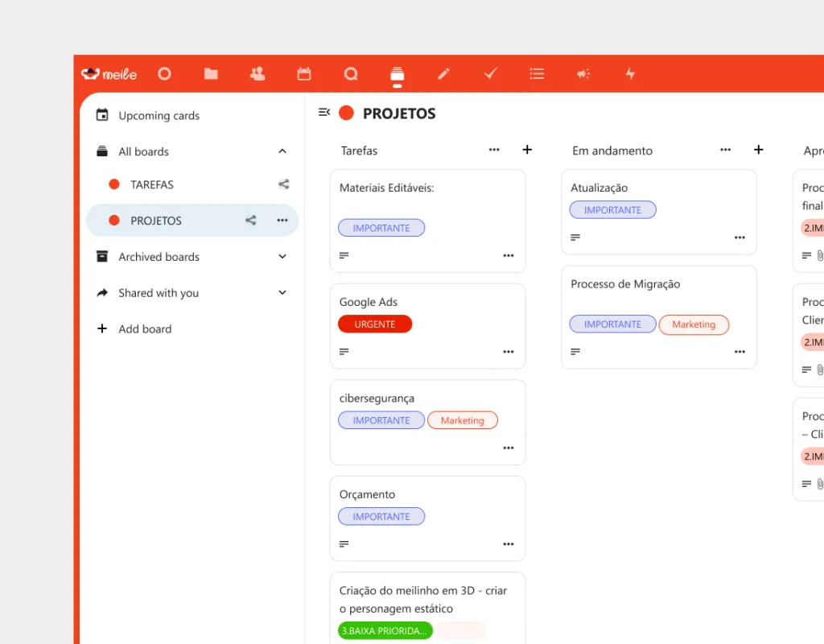Viewport: 824px width, 644px height.
Task: Open the search icon in the toolbar
Action: 351,73
